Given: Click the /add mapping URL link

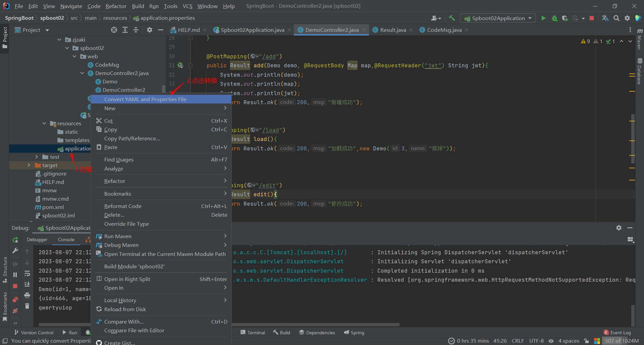Looking at the screenshot, I should click(269, 56).
